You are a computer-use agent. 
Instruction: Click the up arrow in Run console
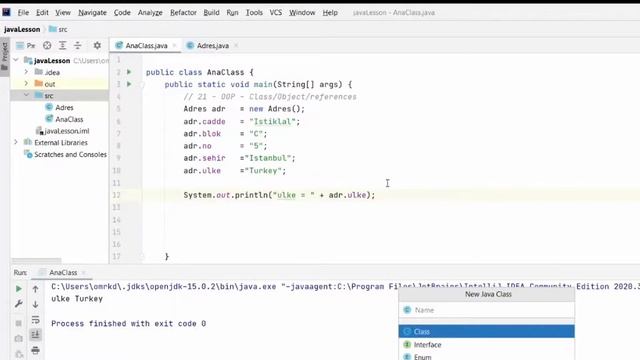click(36, 289)
